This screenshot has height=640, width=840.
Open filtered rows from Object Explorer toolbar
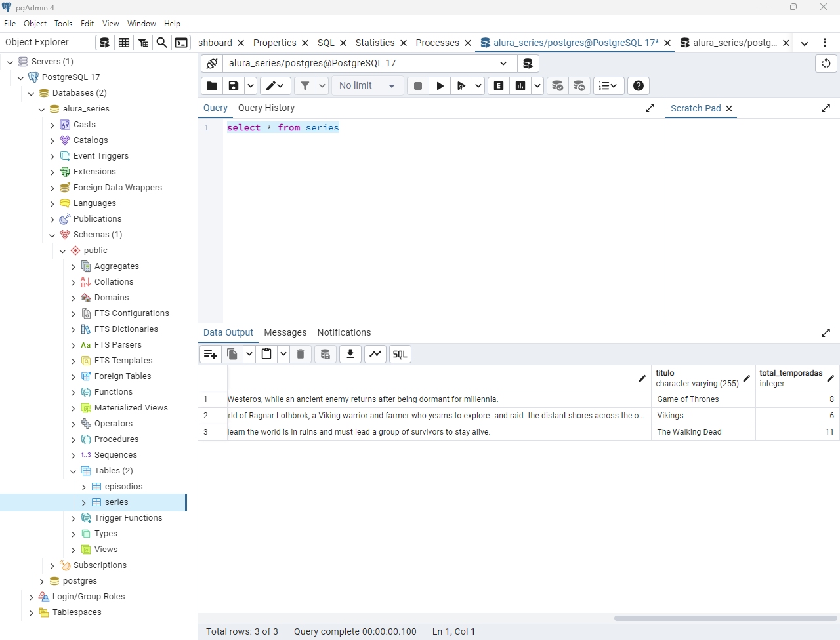(x=143, y=43)
